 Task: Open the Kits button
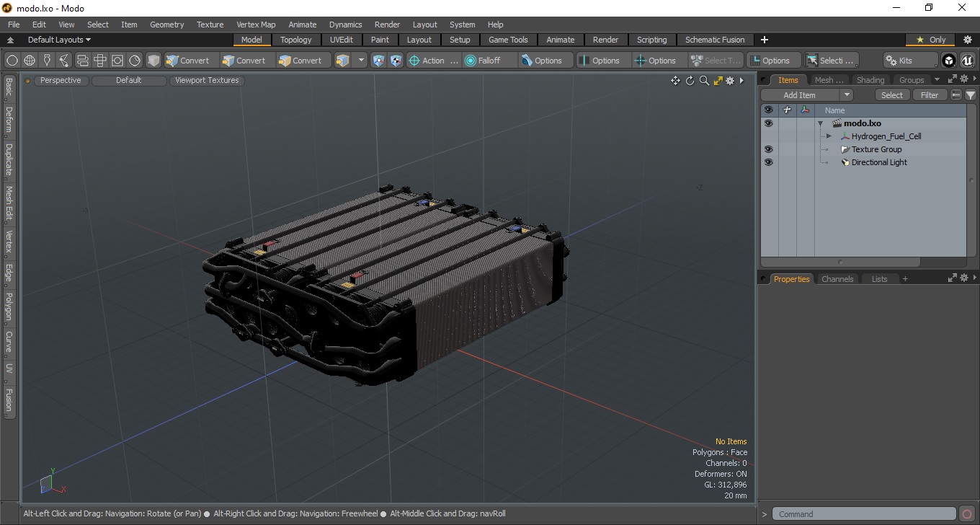[x=911, y=61]
